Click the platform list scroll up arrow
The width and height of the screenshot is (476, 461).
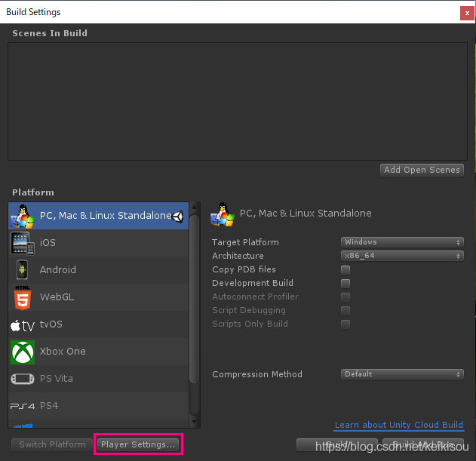pyautogui.click(x=195, y=207)
